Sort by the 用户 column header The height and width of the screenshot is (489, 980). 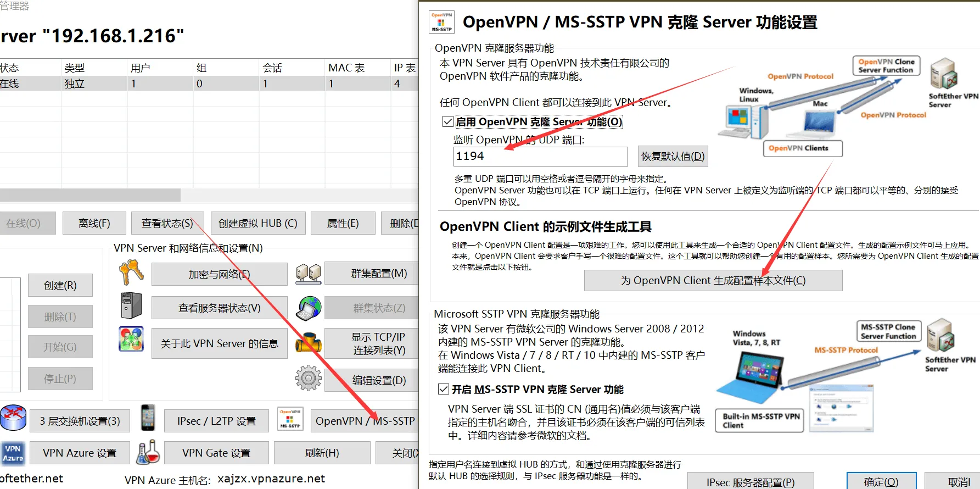[x=160, y=68]
